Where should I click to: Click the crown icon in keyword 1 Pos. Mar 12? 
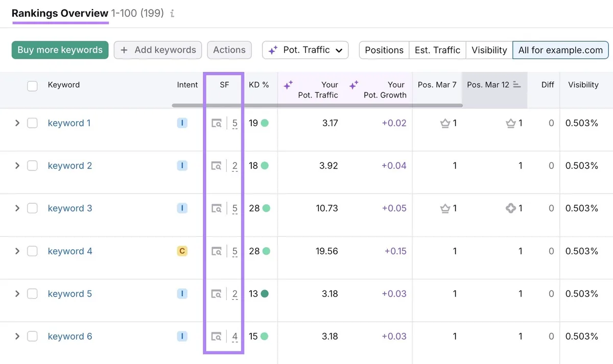[x=510, y=123]
